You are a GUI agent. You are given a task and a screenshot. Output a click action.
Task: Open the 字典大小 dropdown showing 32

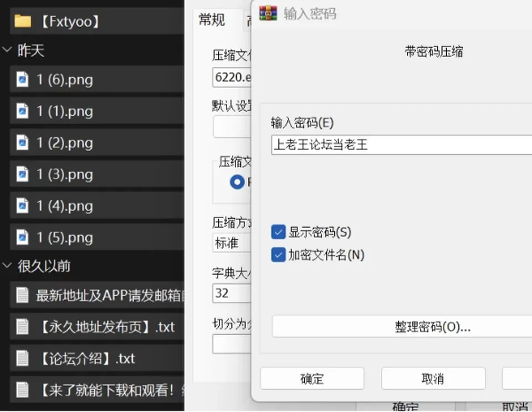click(232, 293)
